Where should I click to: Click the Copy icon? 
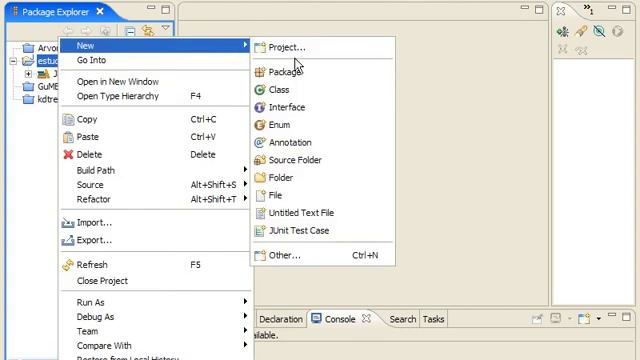[68, 120]
